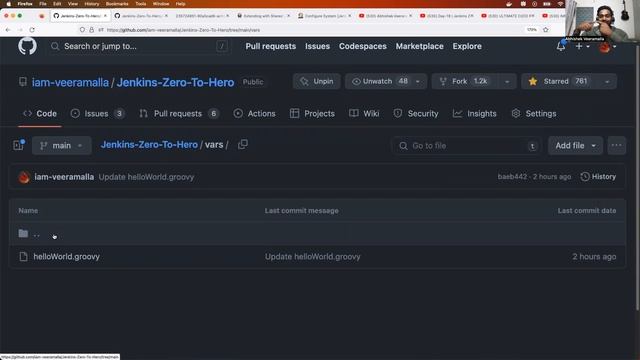
Task: Click the repository book icon beside the owner name
Action: pyautogui.click(x=23, y=82)
